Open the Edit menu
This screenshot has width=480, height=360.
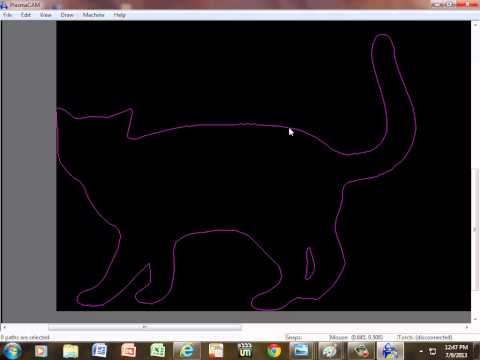click(x=26, y=15)
